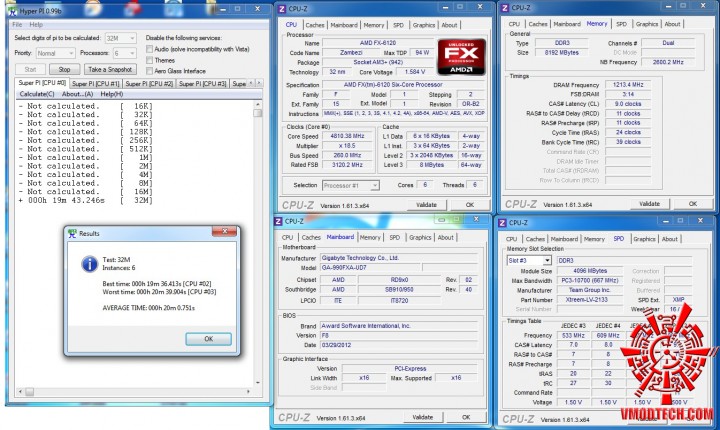Open the File menu in Hyper PI
The image size is (720, 430).
pyautogui.click(x=17, y=24)
